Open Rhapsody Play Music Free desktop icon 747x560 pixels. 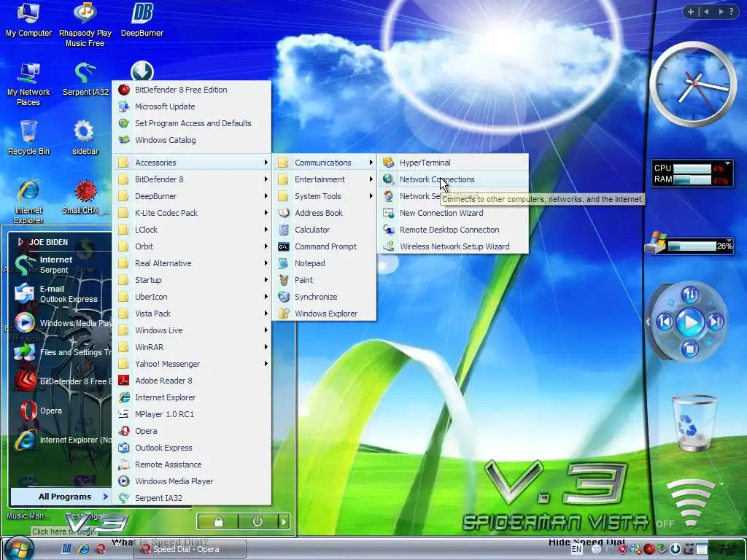coord(85,25)
